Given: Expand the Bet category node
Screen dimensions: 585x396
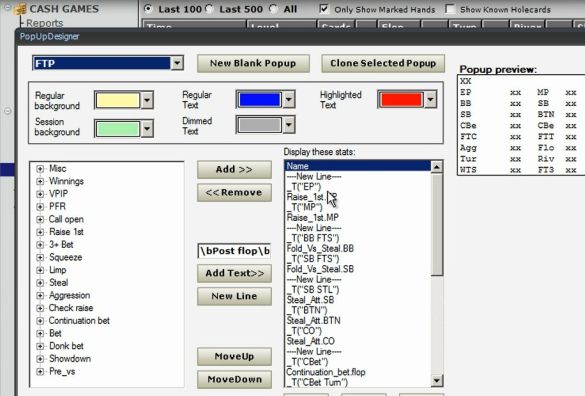Looking at the screenshot, I should (40, 334).
